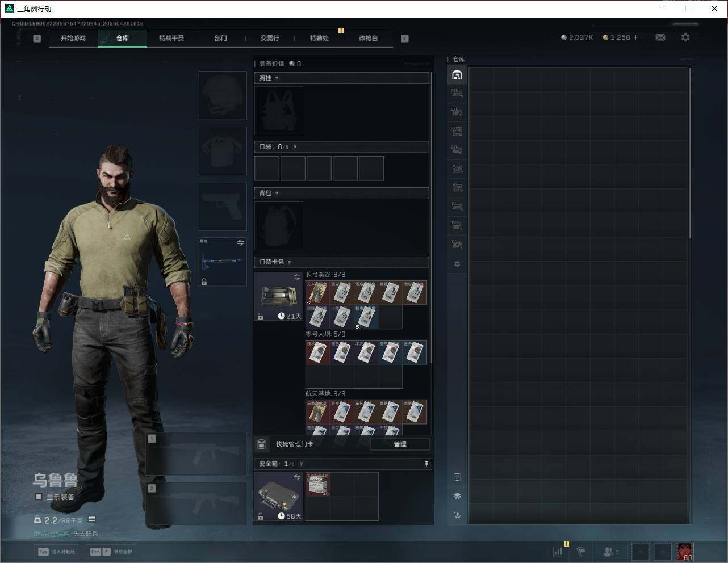The width and height of the screenshot is (728, 563).
Task: Toggle the 显示装备 checkbox
Action: point(39,497)
